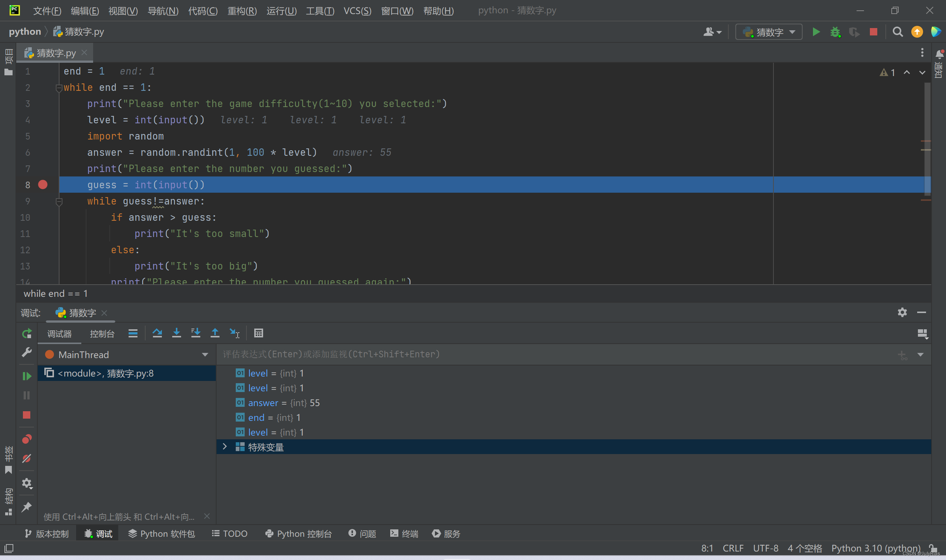Image resolution: width=946 pixels, height=560 pixels.
Task: Toggle the breakpoint on line 8
Action: [x=42, y=185]
